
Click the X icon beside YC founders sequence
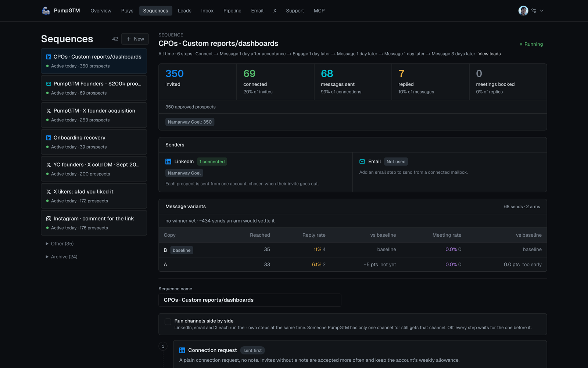pyautogui.click(x=49, y=165)
